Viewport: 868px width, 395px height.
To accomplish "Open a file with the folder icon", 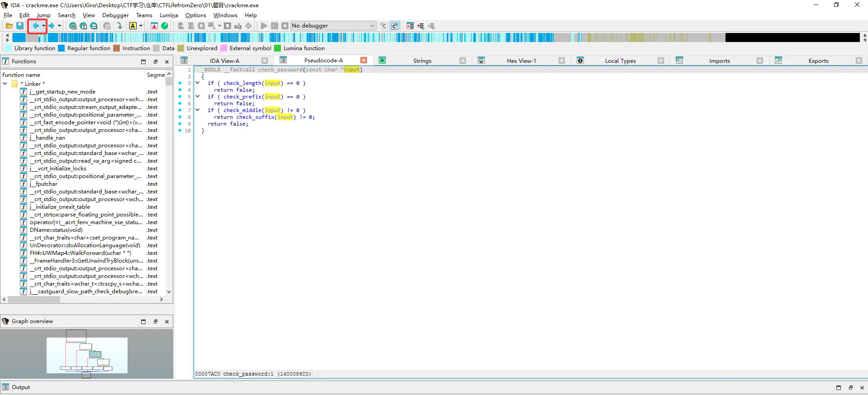I will (9, 26).
